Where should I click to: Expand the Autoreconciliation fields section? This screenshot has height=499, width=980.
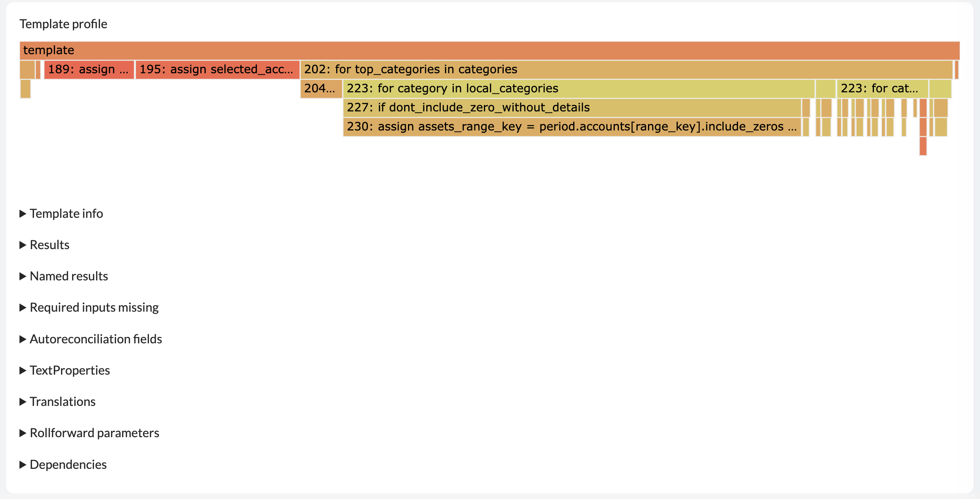point(91,339)
